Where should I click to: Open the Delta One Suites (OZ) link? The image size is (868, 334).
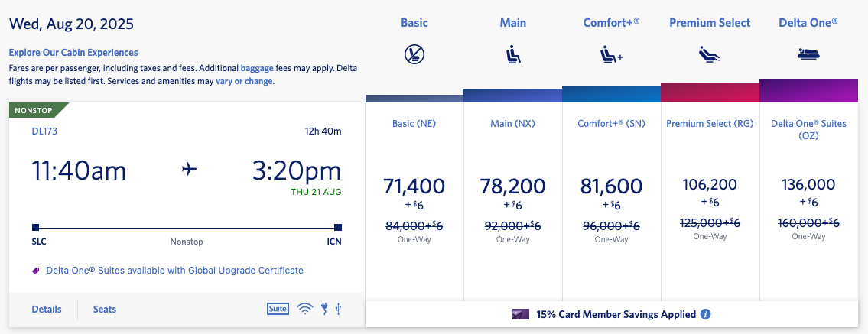[x=808, y=129]
